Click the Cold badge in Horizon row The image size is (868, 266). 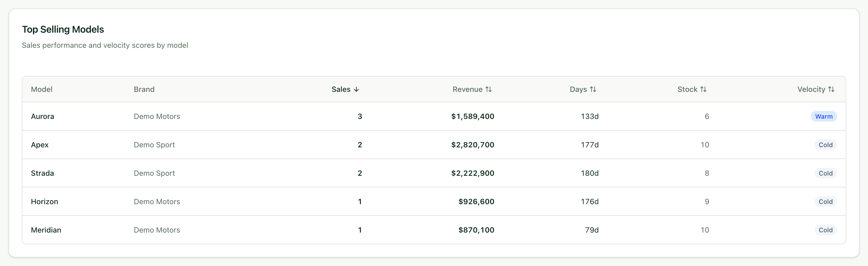pos(825,202)
